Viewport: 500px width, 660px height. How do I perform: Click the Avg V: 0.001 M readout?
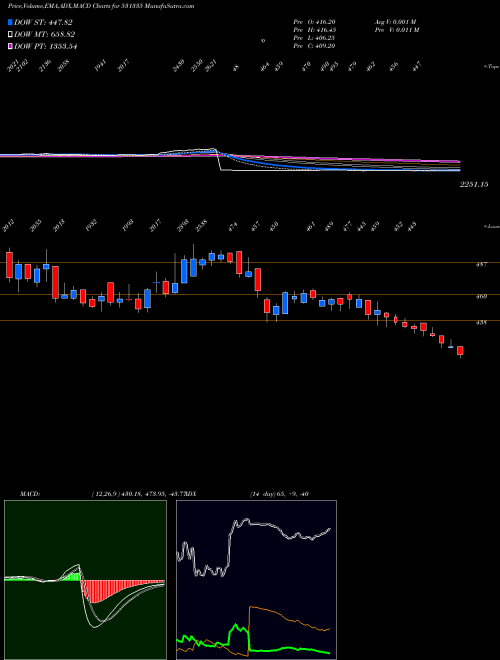[x=395, y=22]
